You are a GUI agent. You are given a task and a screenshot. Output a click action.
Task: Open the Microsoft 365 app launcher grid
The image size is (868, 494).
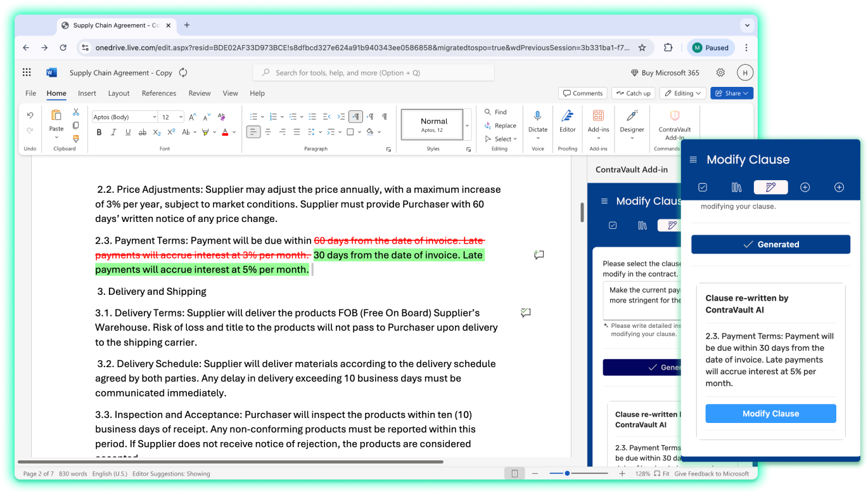click(27, 72)
